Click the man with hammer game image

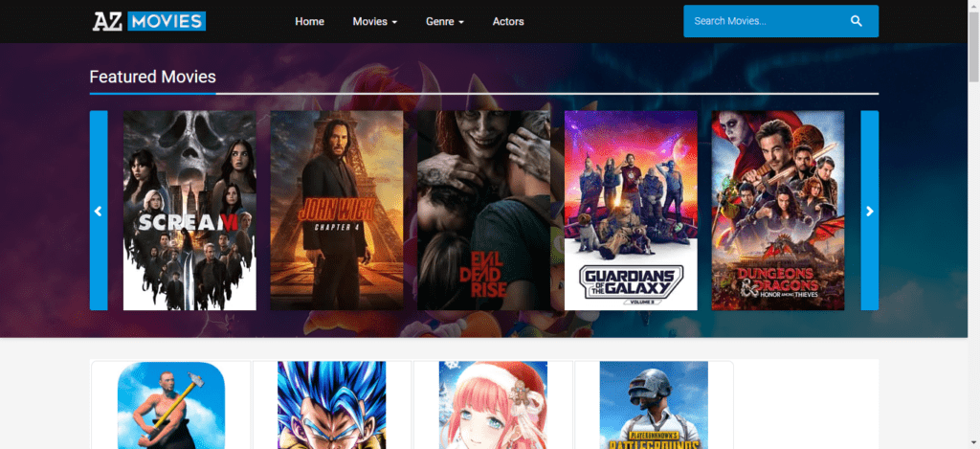171,405
